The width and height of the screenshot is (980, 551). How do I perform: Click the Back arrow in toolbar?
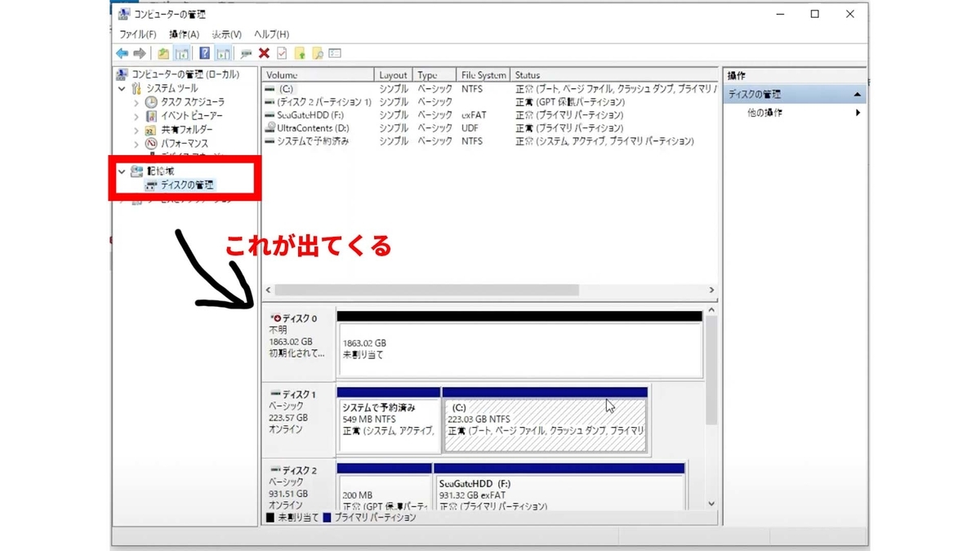(122, 53)
